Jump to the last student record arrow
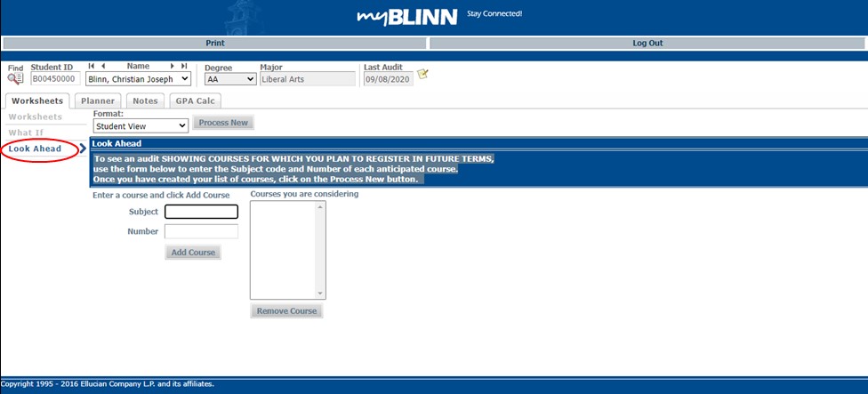 (x=184, y=66)
